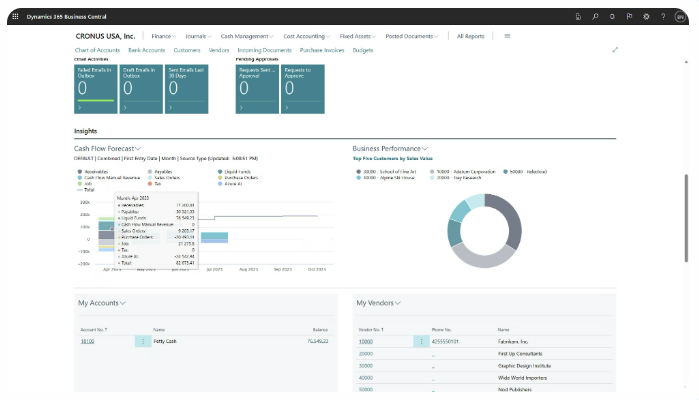Click the dark gray donut chart segment
The height and width of the screenshot is (400, 699).
pos(511,219)
